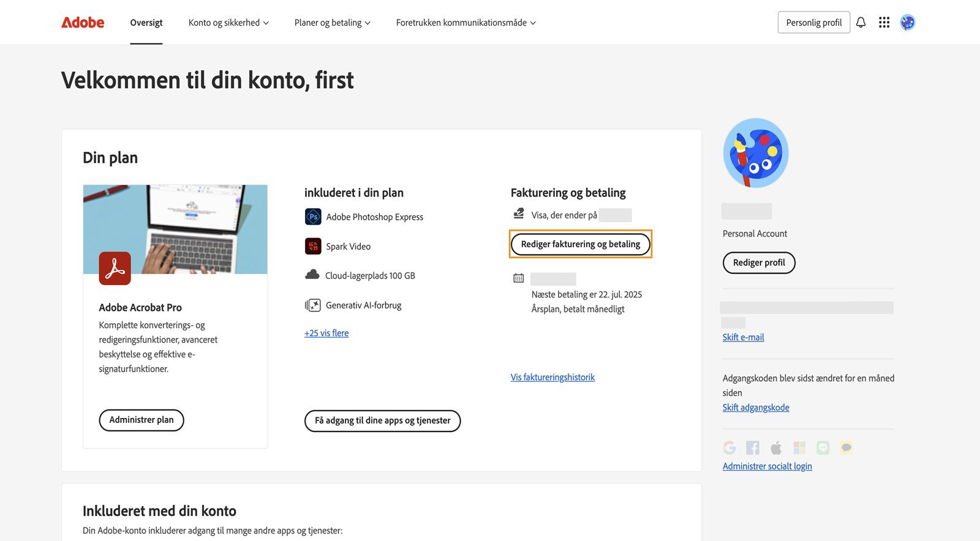Click the Spark Video icon
Viewport: 980px width, 541px height.
313,246
